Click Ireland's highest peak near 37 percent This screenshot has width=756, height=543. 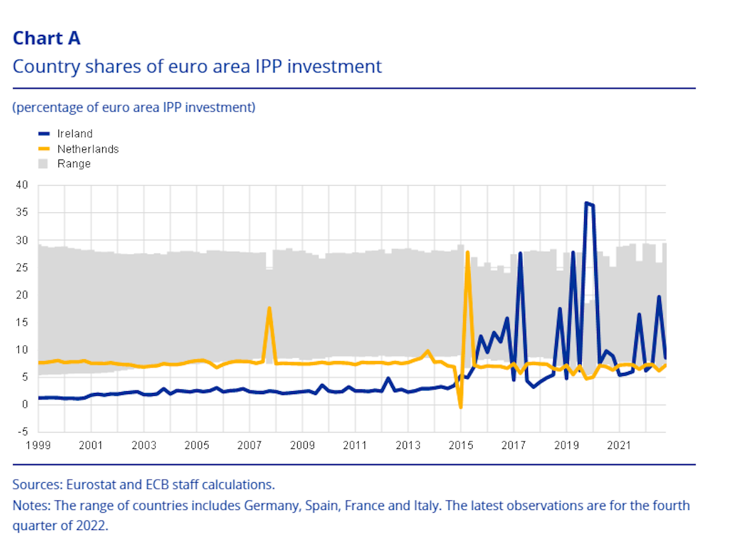(x=586, y=203)
